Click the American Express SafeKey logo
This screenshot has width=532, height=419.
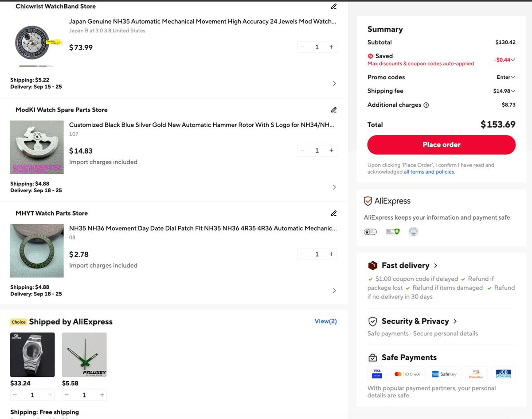click(x=445, y=374)
